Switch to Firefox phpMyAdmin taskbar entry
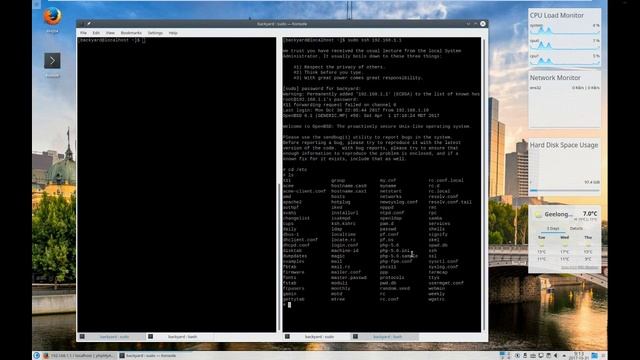 tap(80, 356)
